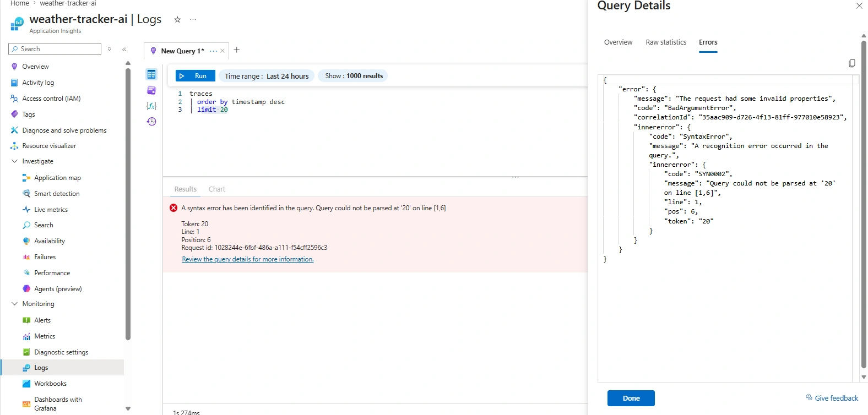The width and height of the screenshot is (868, 415).
Task: Run the query
Action: click(195, 76)
